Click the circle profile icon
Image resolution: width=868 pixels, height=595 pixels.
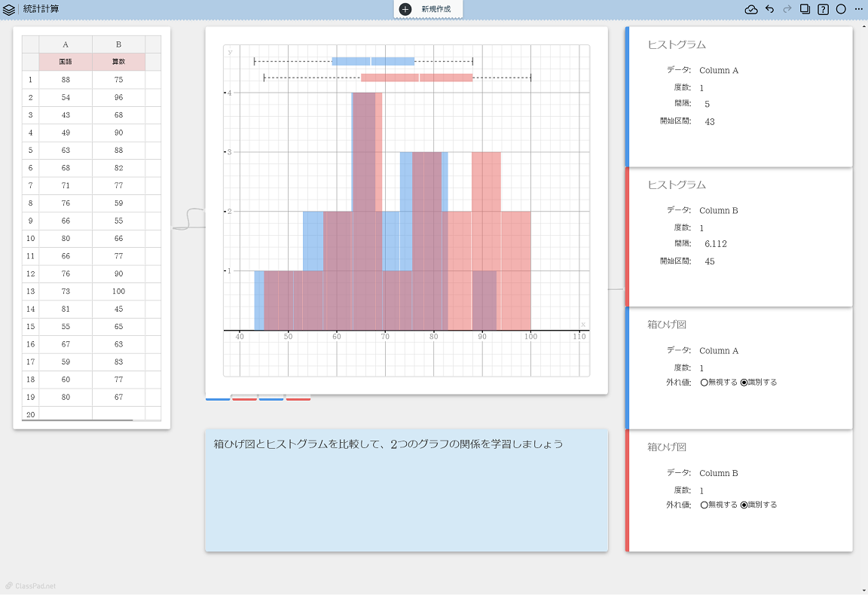[x=841, y=9]
